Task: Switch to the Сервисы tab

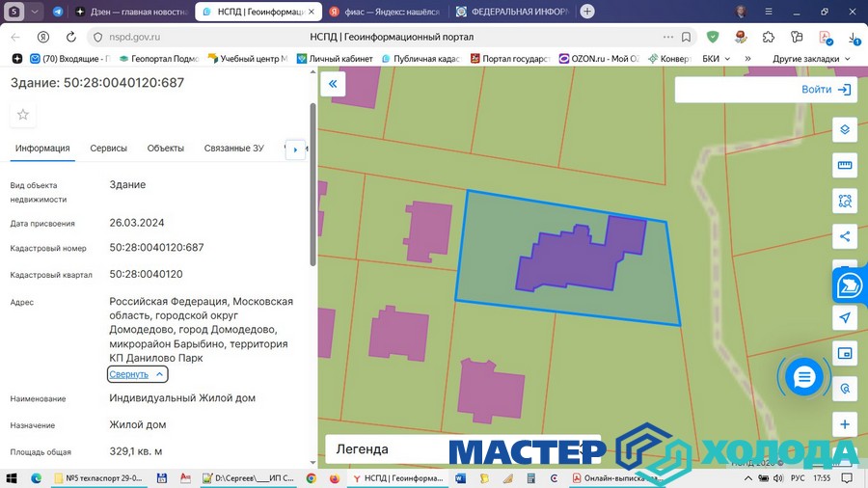Action: [108, 149]
